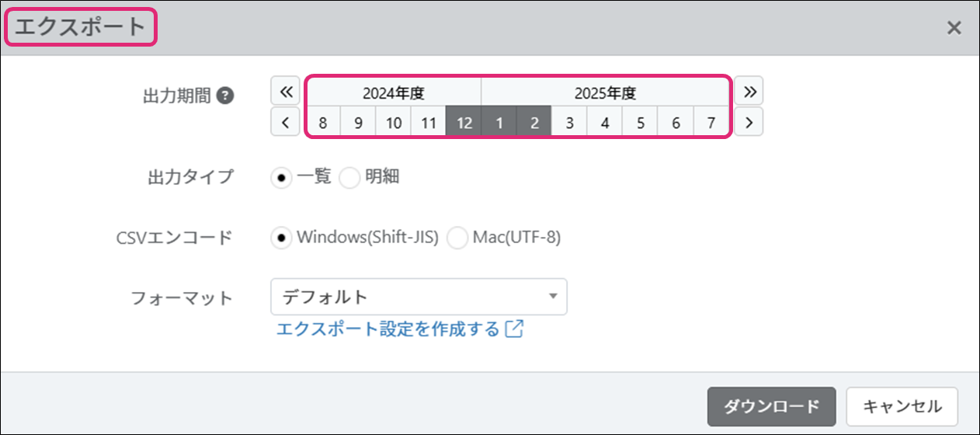Select month 12 in the period selector

pos(464,123)
